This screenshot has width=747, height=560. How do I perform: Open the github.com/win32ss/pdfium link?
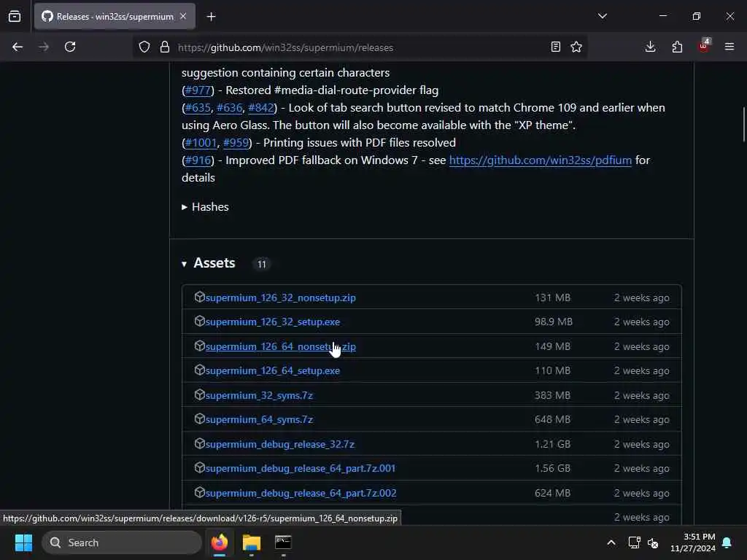point(541,160)
